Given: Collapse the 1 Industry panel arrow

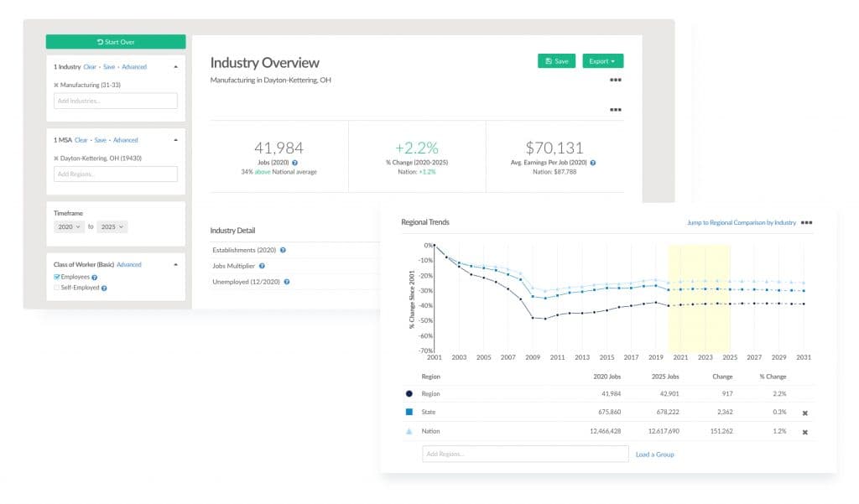Looking at the screenshot, I should coord(176,66).
